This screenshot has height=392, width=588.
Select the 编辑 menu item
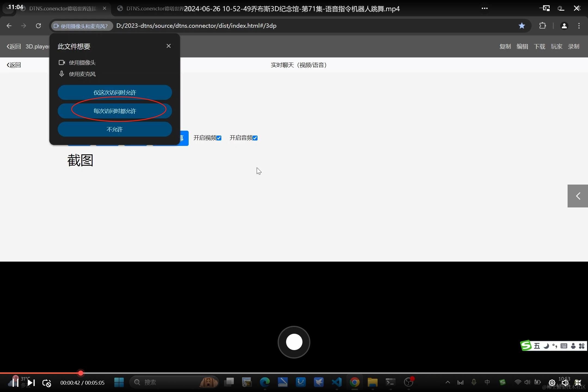point(522,47)
